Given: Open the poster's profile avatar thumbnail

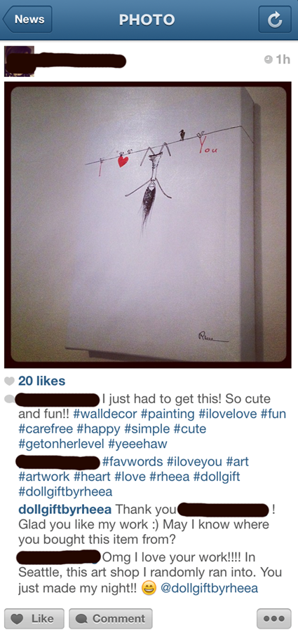Looking at the screenshot, I should (x=19, y=62).
